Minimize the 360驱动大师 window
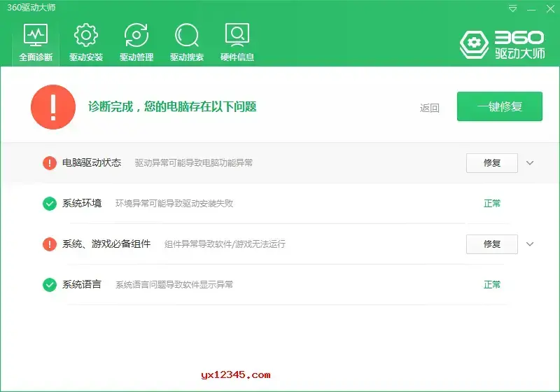Viewport: 560px width, 392px height. 531,9
